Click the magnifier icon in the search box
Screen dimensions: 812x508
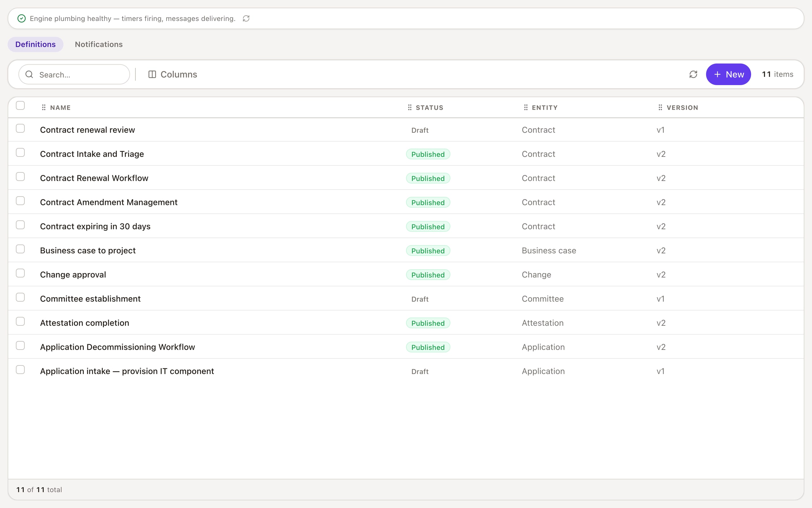click(x=29, y=74)
